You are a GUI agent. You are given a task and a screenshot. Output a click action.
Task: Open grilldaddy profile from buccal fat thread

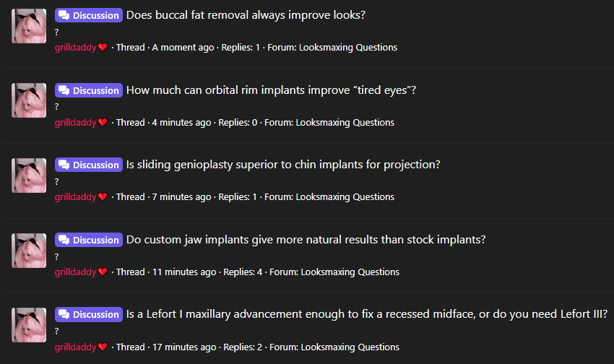click(75, 48)
